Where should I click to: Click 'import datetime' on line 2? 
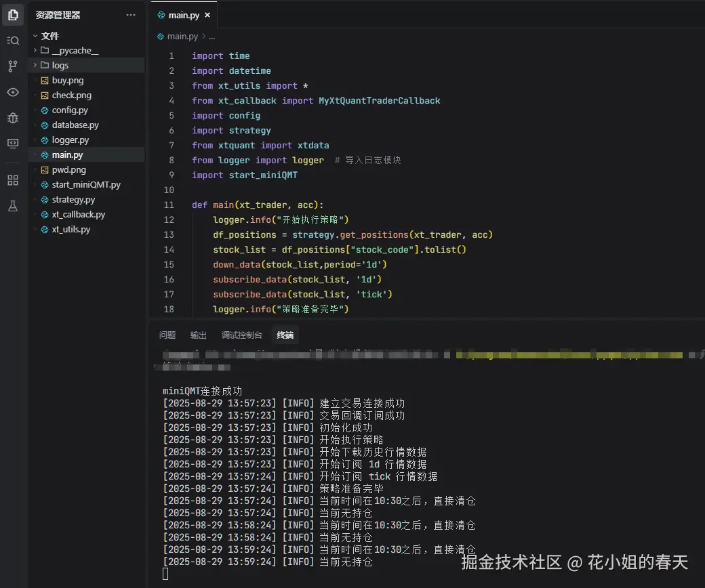click(232, 70)
